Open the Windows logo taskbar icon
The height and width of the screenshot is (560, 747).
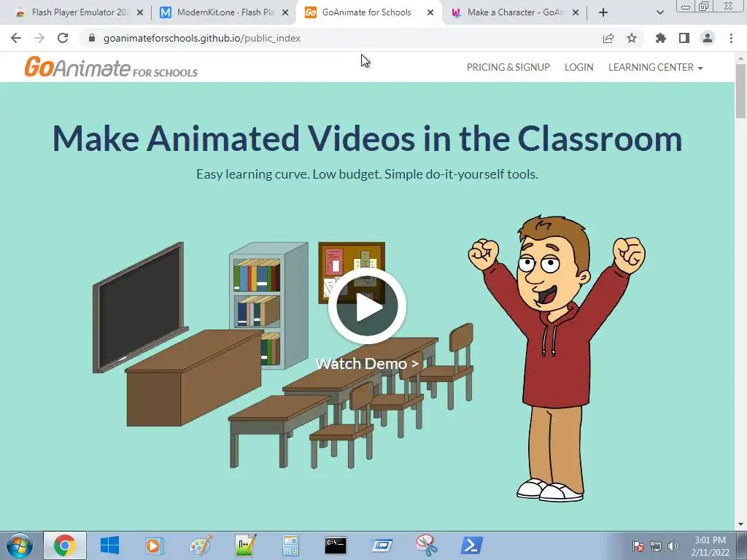click(109, 545)
